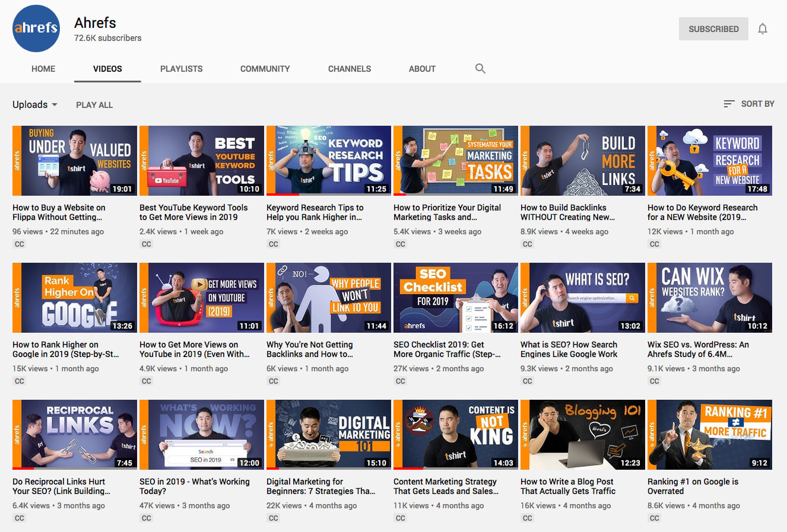Switch to the PLAYLISTS tab
This screenshot has height=532, width=787.
click(x=181, y=68)
